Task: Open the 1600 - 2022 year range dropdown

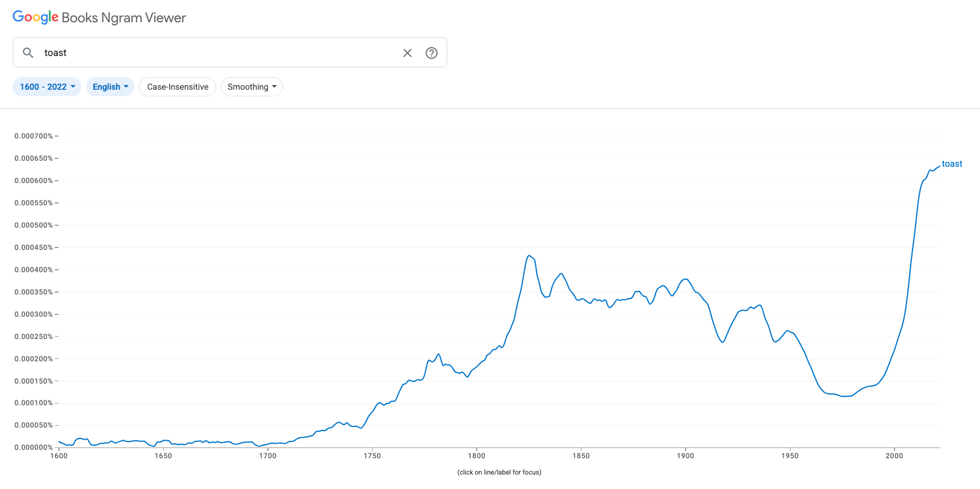Action: [47, 87]
